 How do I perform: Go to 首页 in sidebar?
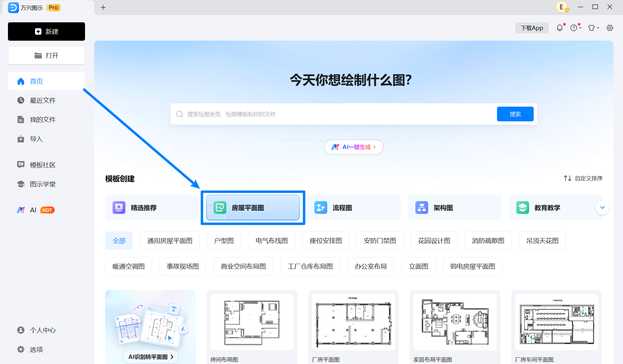(x=46, y=81)
